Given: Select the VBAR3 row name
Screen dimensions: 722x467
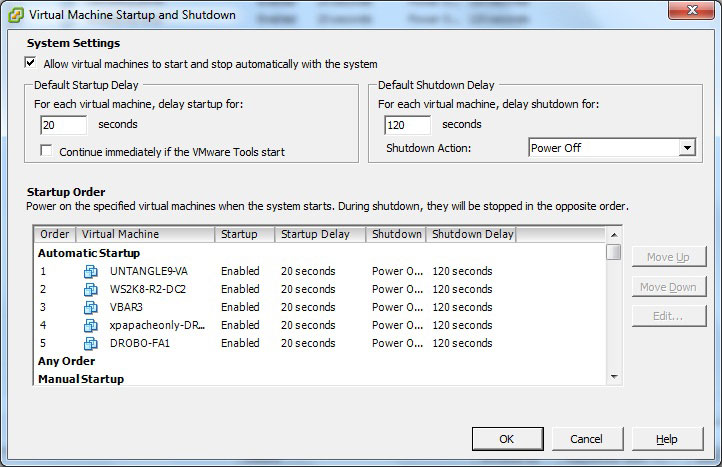Looking at the screenshot, I should point(126,307).
